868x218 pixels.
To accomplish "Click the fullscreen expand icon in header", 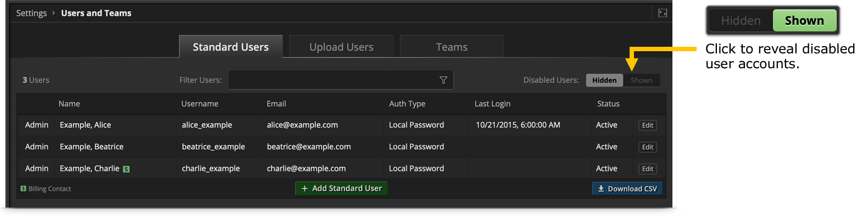I will 663,13.
